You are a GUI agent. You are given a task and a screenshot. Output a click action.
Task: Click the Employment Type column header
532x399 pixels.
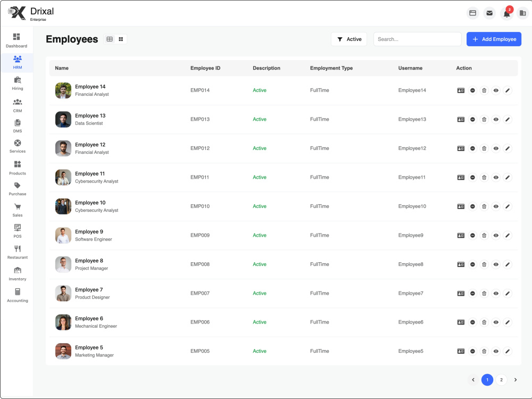point(331,68)
